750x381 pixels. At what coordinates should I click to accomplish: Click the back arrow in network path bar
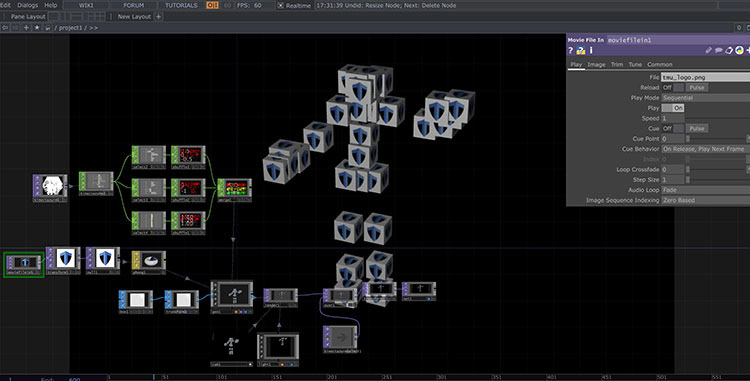6,28
